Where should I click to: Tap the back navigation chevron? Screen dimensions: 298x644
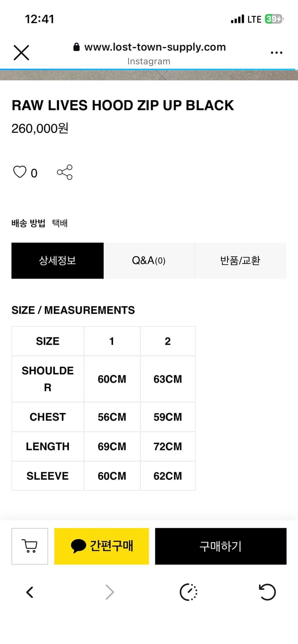[29, 592]
